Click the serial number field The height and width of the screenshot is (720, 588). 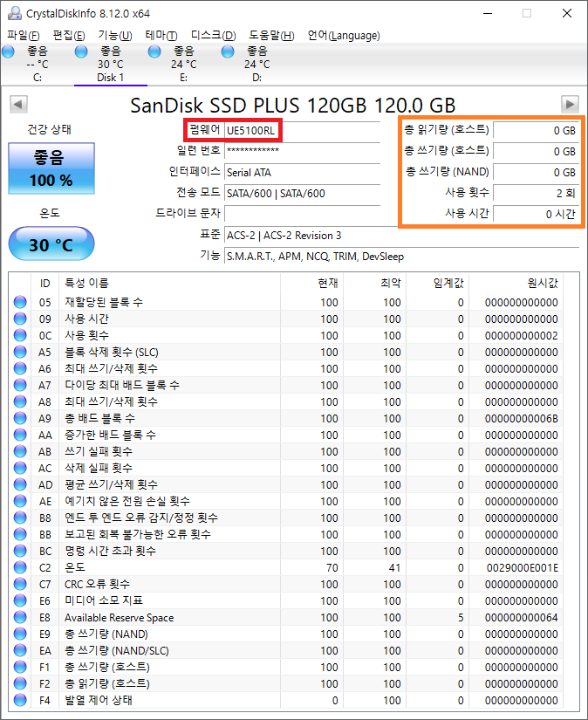[x=302, y=151]
